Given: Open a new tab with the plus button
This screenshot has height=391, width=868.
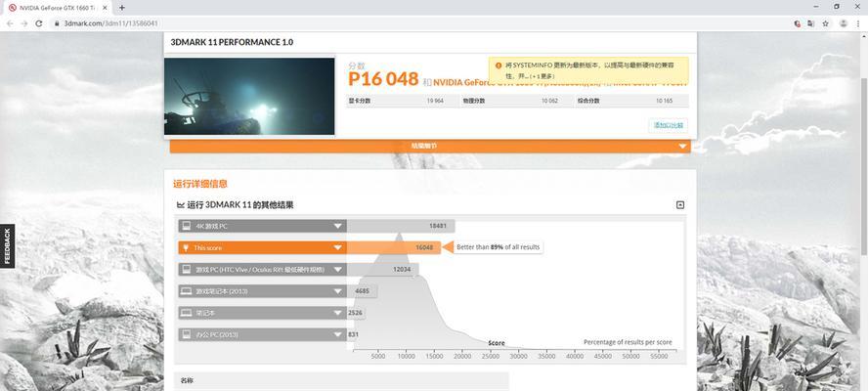Looking at the screenshot, I should (x=122, y=8).
